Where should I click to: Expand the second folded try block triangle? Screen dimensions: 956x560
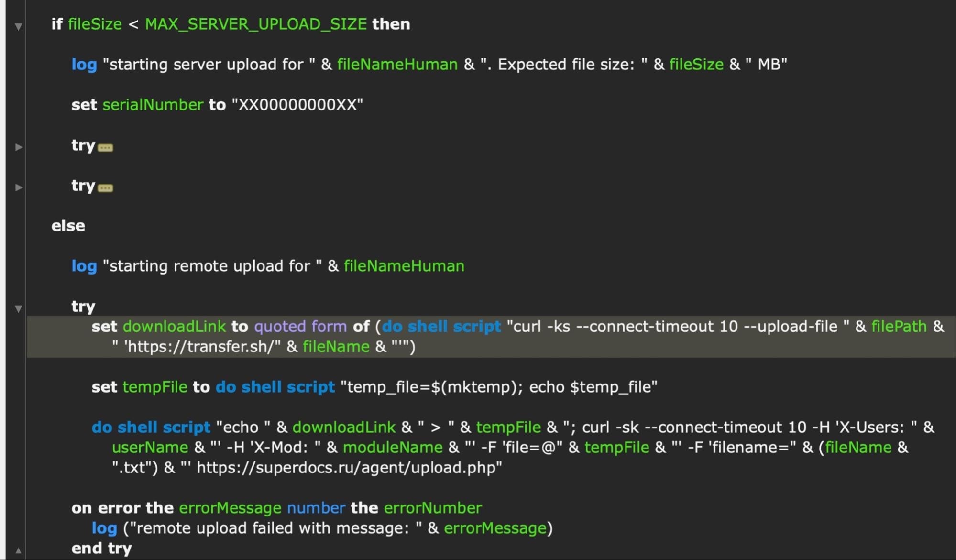(19, 187)
